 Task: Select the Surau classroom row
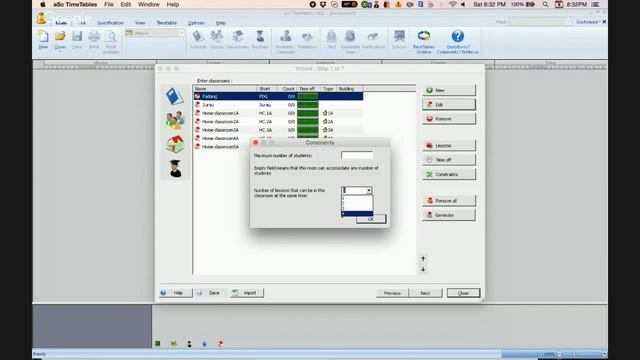(278, 105)
